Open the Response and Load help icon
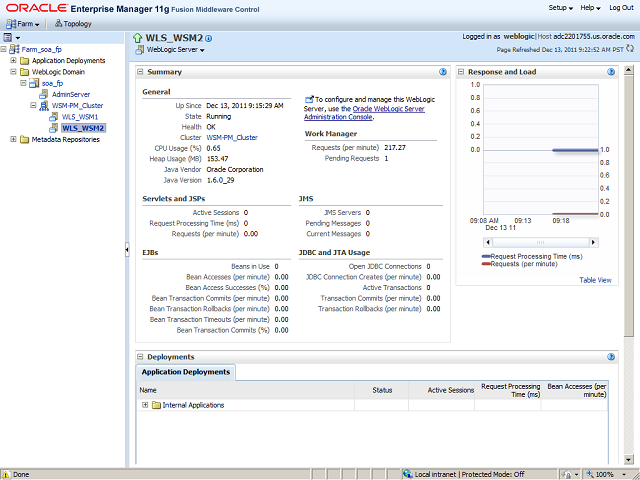Viewport: 640px width, 480px height. 611,72
